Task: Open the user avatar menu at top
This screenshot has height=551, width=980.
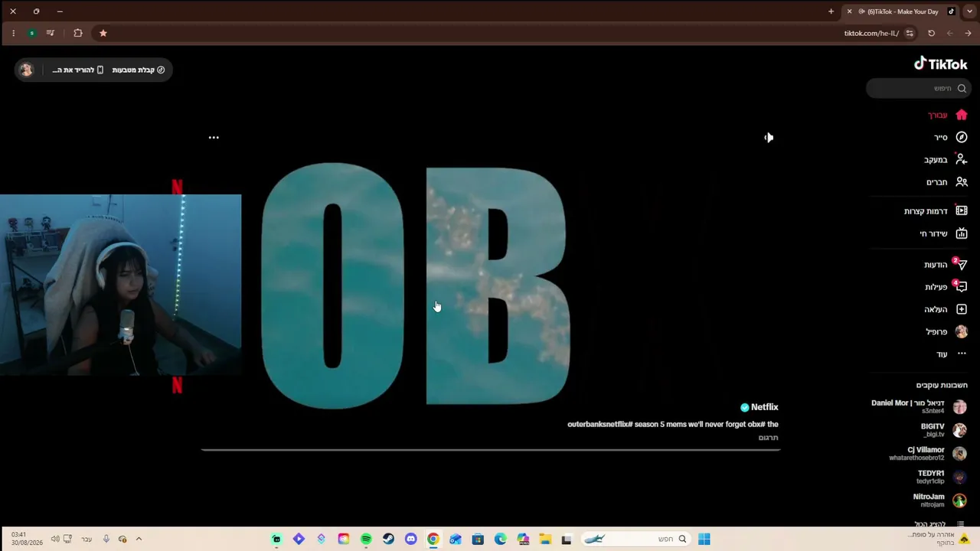Action: tap(27, 70)
